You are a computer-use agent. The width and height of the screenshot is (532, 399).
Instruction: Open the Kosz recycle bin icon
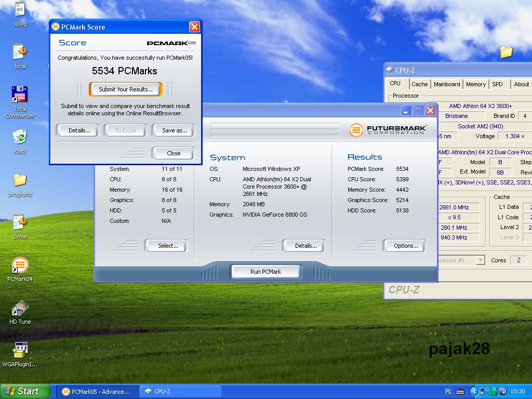click(x=20, y=137)
